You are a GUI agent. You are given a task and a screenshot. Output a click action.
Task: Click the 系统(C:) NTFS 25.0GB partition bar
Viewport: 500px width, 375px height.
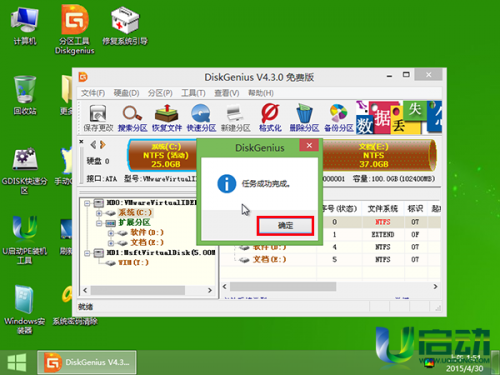tap(163, 155)
